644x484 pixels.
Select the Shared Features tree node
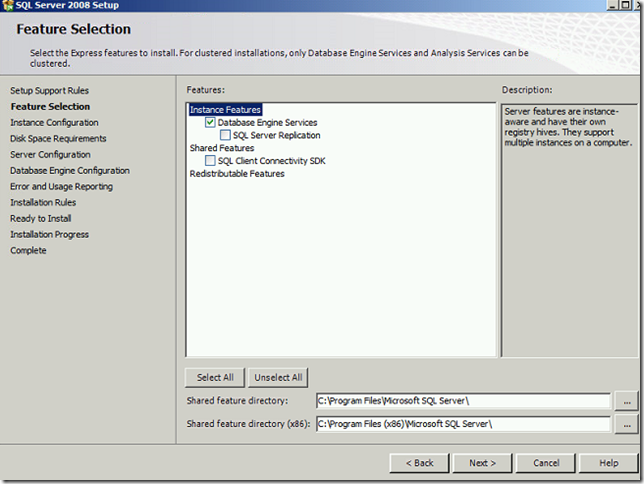tap(222, 148)
